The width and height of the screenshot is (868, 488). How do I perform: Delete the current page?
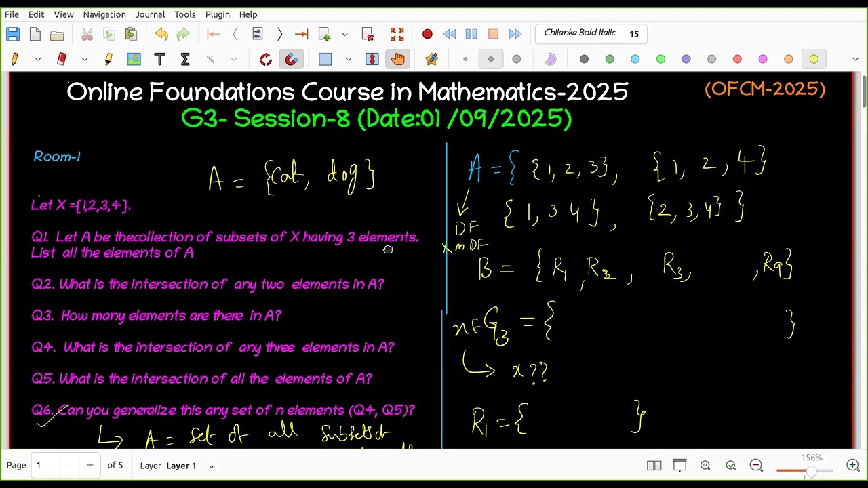tap(368, 34)
